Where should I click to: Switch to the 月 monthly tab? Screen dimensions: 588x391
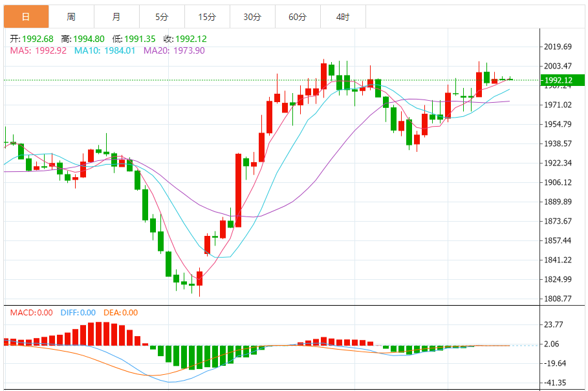tap(116, 16)
